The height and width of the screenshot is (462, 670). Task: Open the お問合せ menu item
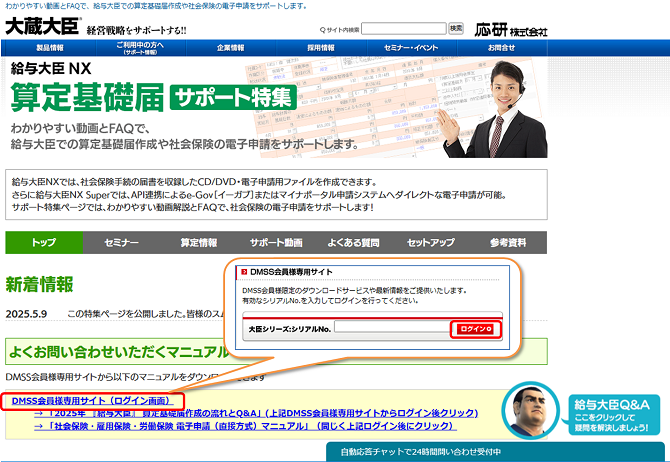coord(502,48)
